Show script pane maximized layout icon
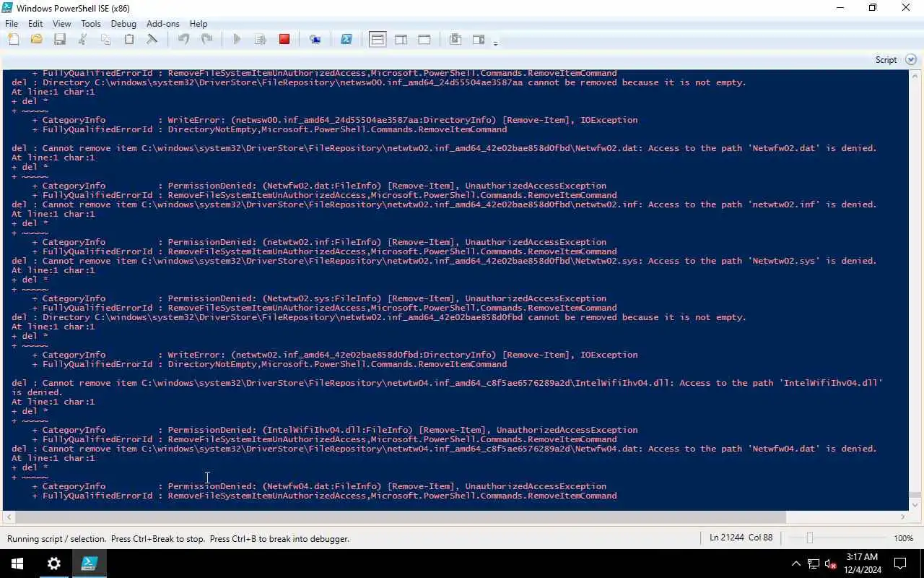 pos(424,40)
